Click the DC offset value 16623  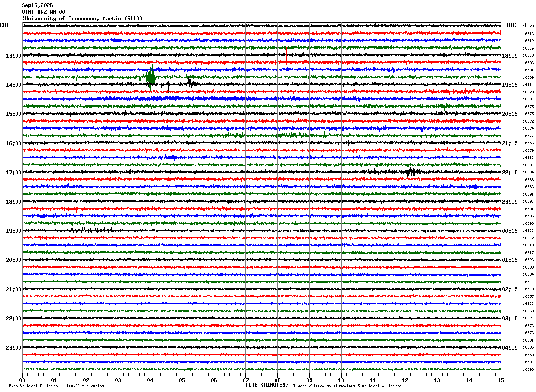pos(528,27)
